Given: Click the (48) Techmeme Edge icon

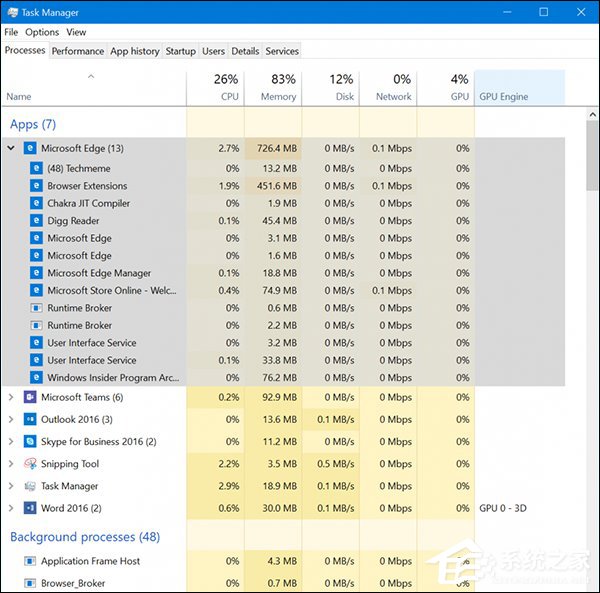Looking at the screenshot, I should point(36,168).
